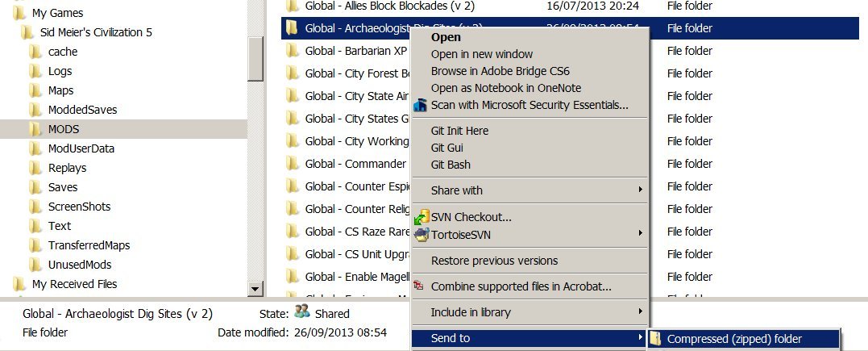
Task: Select the Global - City Working folder
Action: (357, 141)
